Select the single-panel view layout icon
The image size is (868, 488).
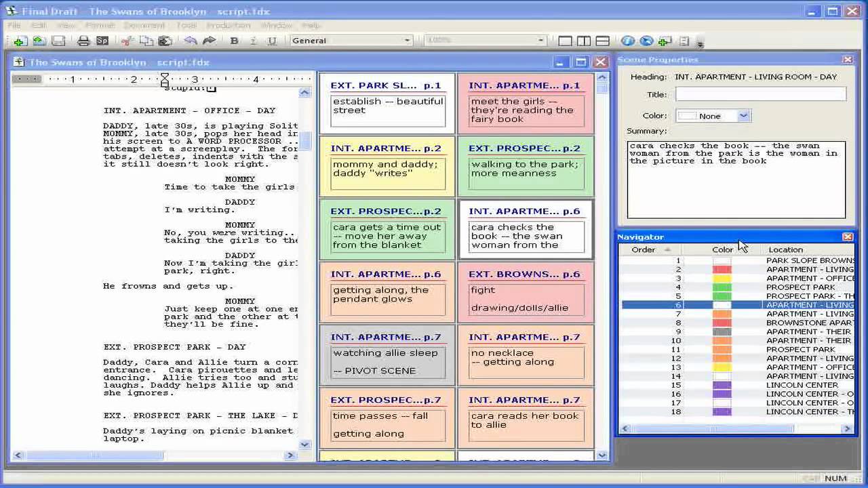[x=565, y=41]
